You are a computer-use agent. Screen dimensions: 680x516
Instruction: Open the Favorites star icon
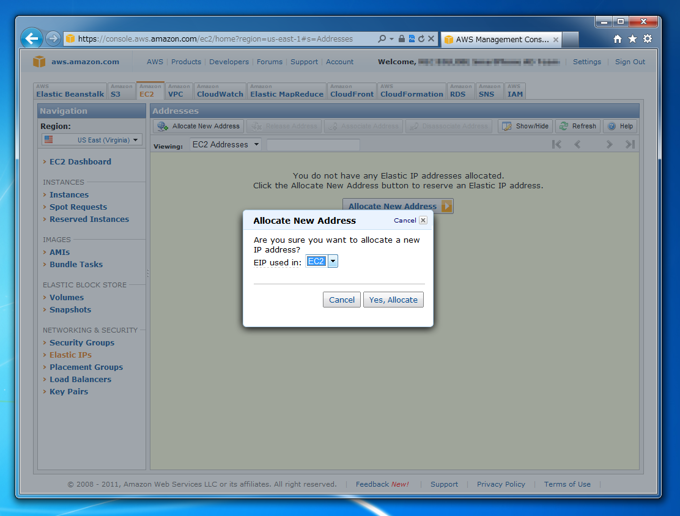tap(632, 39)
